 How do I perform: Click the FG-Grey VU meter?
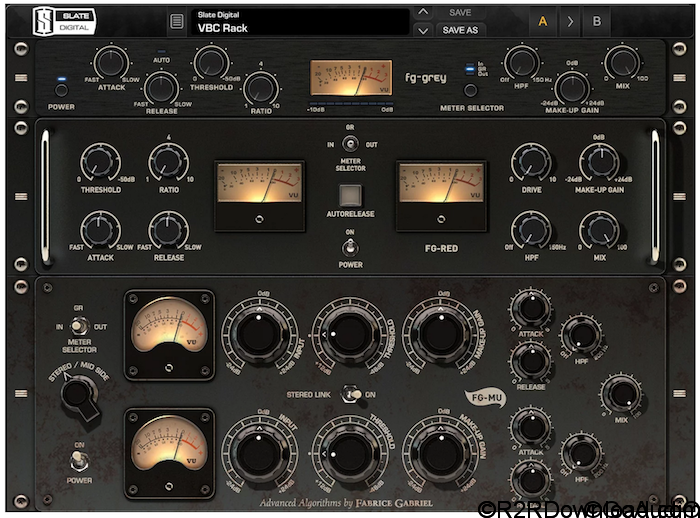click(351, 78)
